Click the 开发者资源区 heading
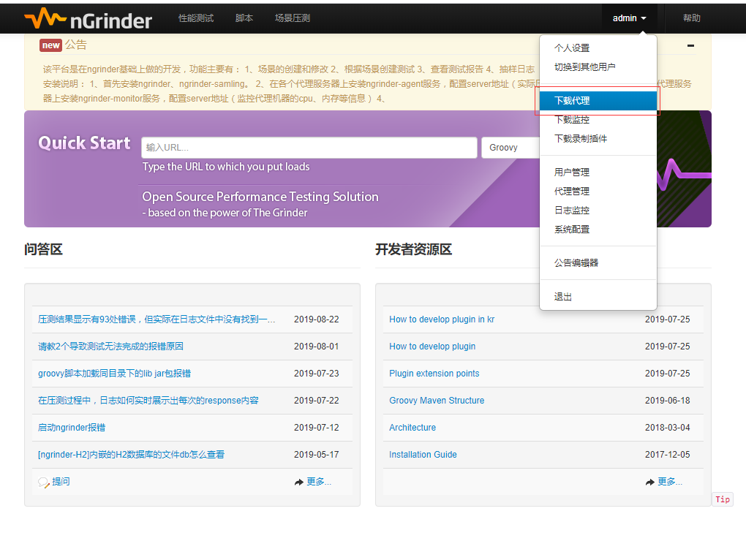This screenshot has width=746, height=560. tap(413, 249)
